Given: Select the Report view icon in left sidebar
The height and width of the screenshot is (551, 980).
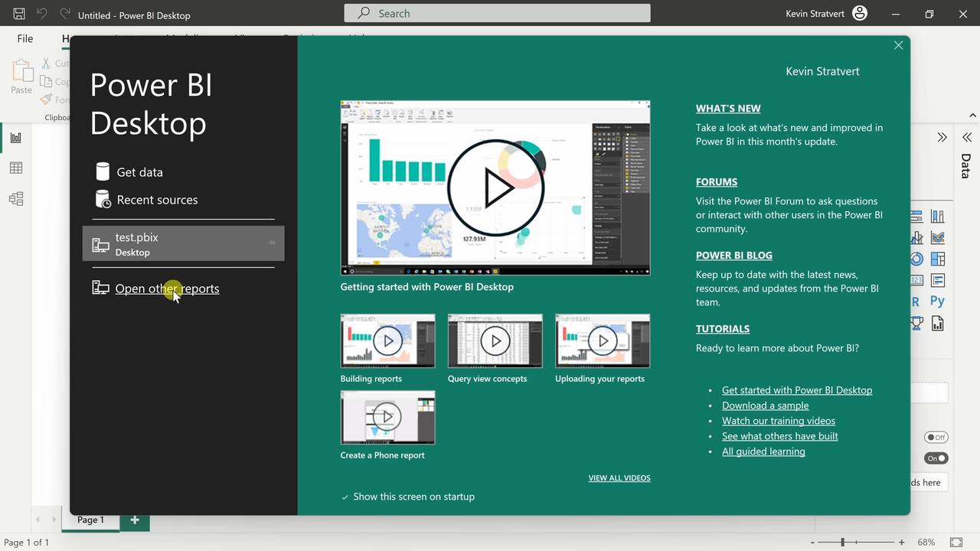Looking at the screenshot, I should (16, 137).
